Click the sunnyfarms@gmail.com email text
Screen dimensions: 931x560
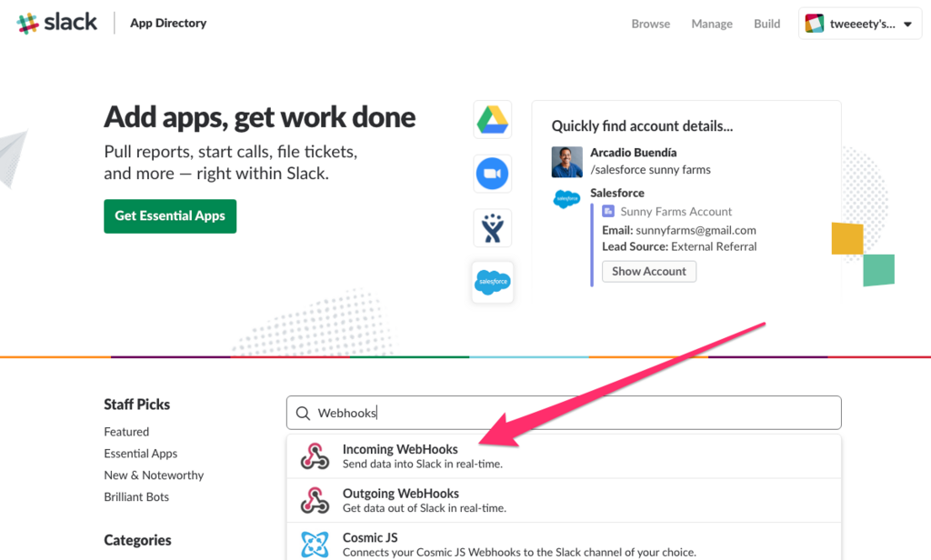696,230
